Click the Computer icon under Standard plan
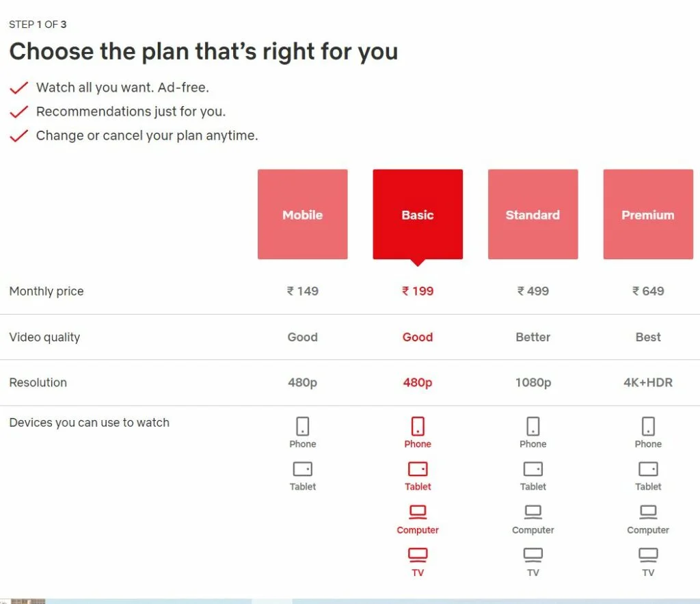 [x=533, y=512]
